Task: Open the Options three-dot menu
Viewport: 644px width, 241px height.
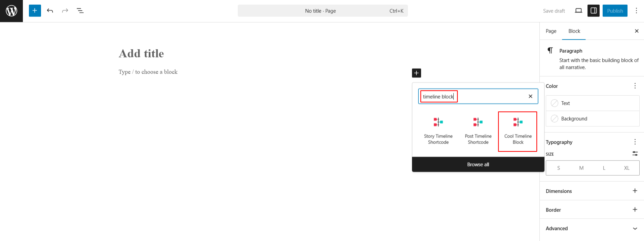Action: [x=636, y=11]
